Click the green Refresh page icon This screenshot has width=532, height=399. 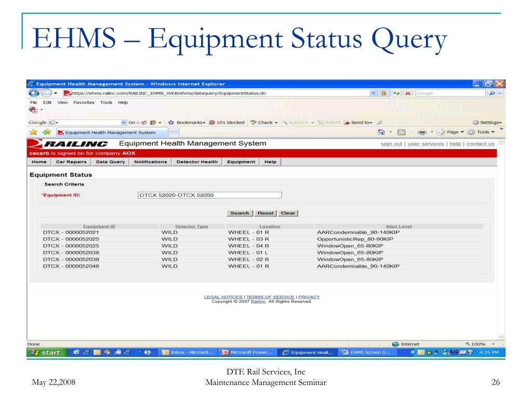coord(396,93)
